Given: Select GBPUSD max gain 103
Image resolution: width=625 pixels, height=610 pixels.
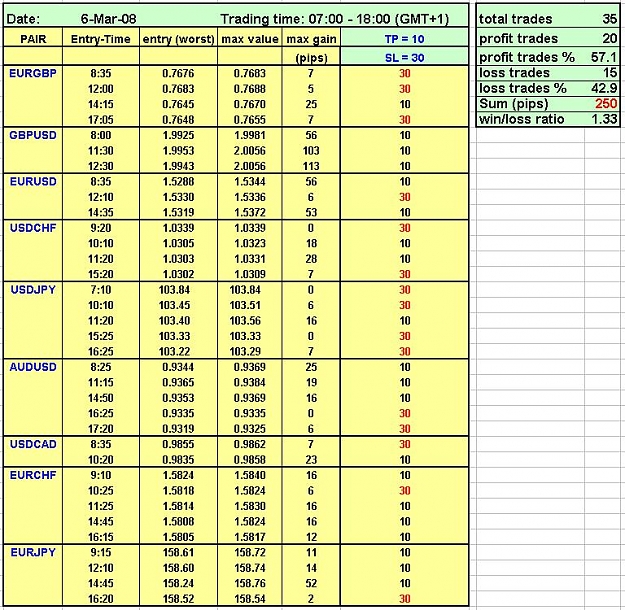Looking at the screenshot, I should click(311, 151).
